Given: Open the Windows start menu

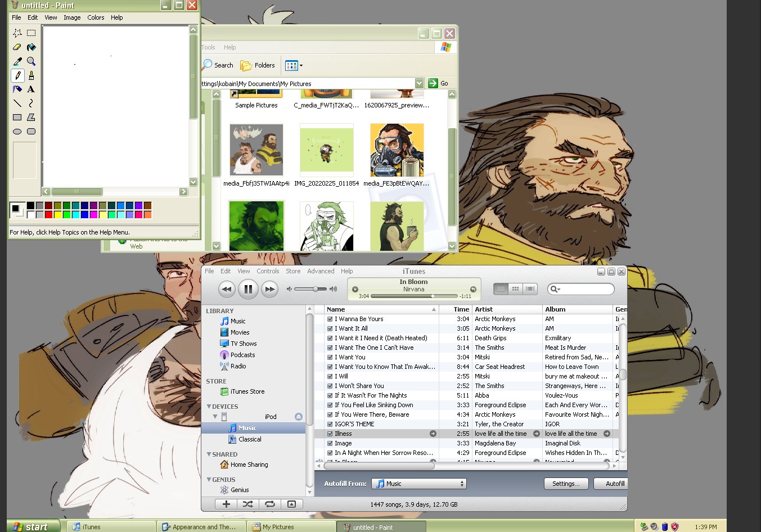Looking at the screenshot, I should pyautogui.click(x=33, y=526).
